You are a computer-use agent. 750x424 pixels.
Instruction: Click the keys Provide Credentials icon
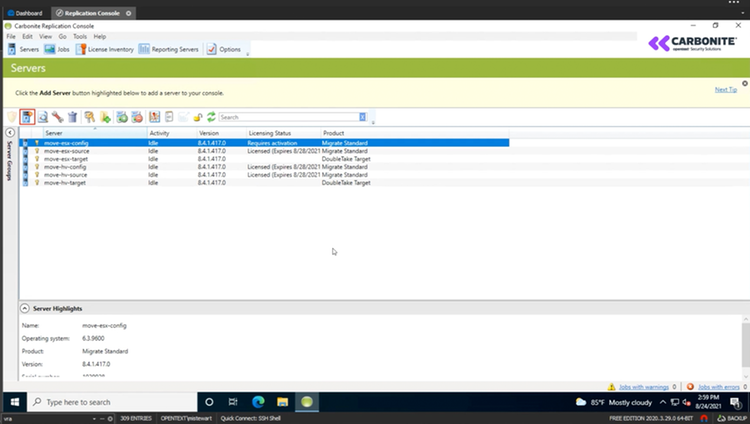click(x=89, y=117)
